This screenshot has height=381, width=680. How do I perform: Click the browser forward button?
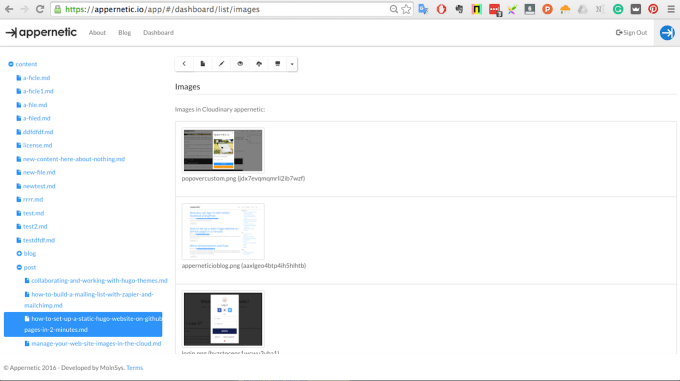[24, 9]
